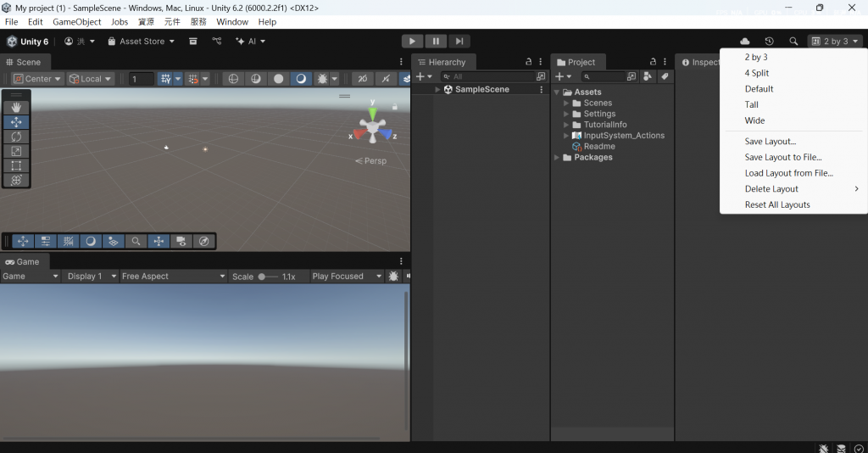
Task: Click the Step frame button
Action: tap(459, 41)
